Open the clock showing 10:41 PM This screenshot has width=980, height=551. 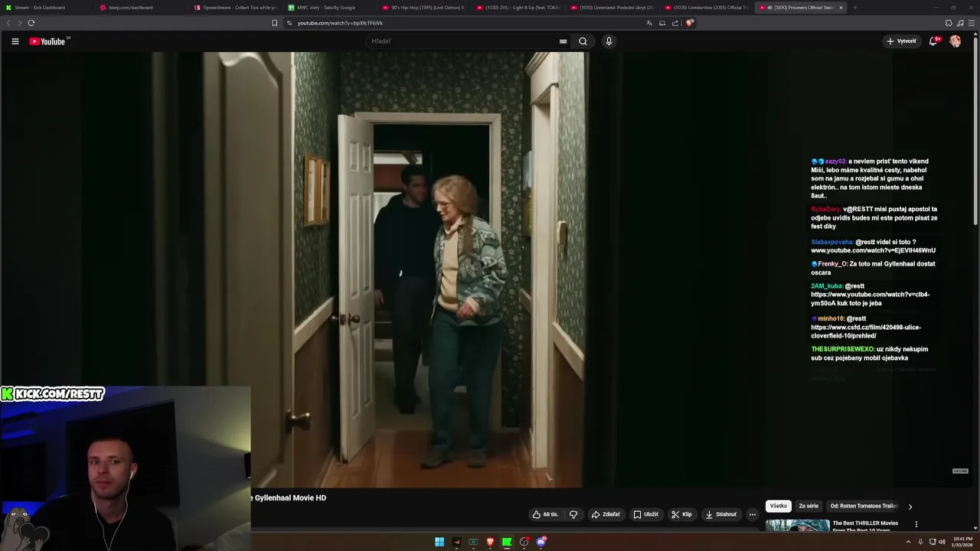pyautogui.click(x=962, y=542)
